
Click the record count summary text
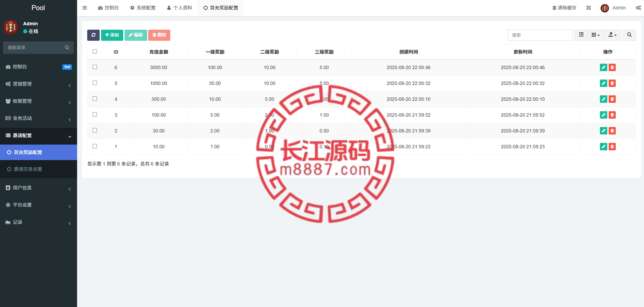click(x=128, y=164)
